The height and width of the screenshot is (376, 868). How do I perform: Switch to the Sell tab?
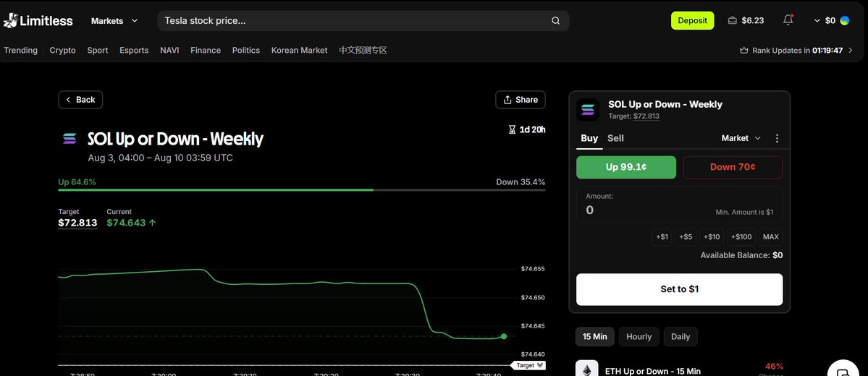[x=615, y=138]
